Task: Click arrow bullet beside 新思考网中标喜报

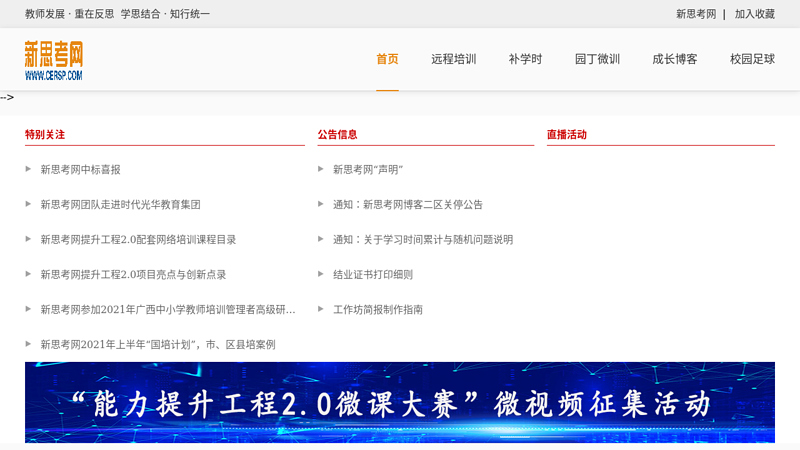Action: (x=28, y=169)
